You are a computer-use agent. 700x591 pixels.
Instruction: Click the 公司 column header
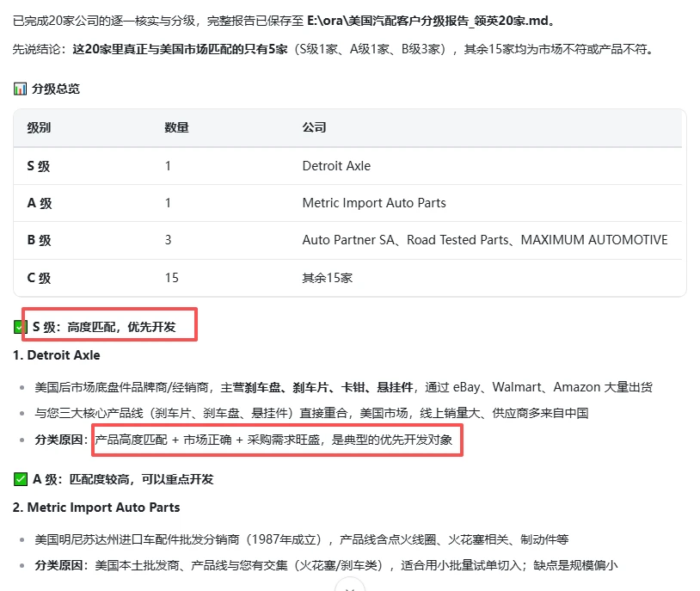314,128
